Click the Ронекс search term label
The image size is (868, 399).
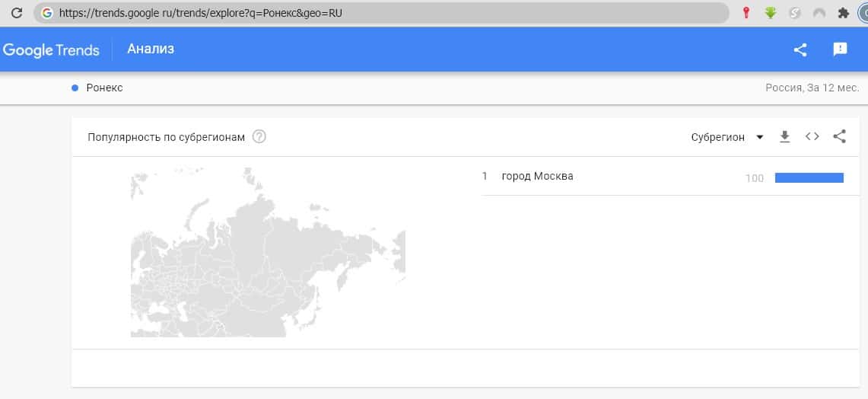[104, 88]
